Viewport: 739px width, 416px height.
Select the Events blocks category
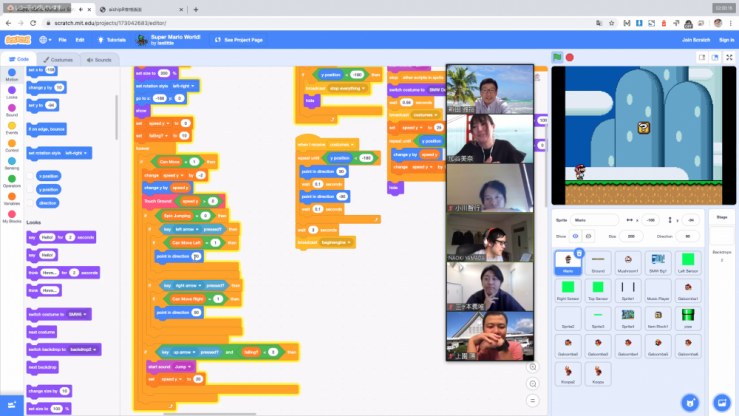(x=12, y=128)
